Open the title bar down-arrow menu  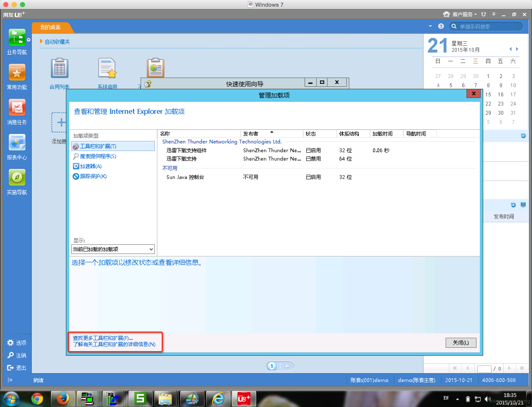[494, 14]
